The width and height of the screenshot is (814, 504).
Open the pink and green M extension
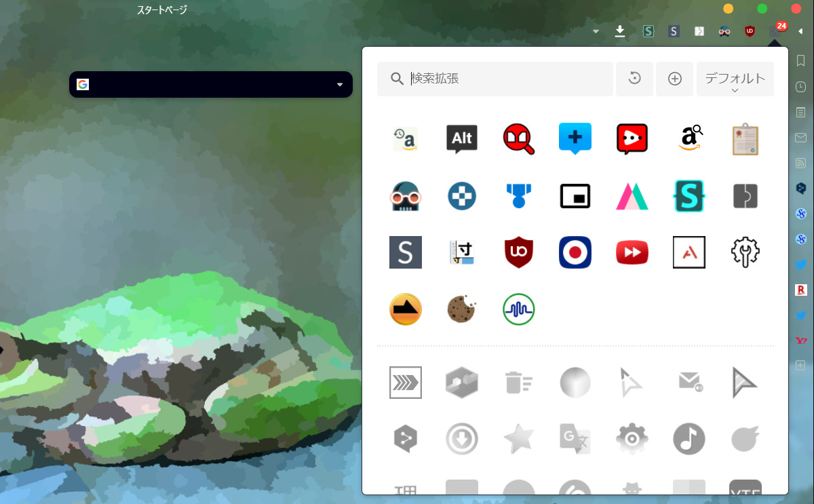[632, 196]
